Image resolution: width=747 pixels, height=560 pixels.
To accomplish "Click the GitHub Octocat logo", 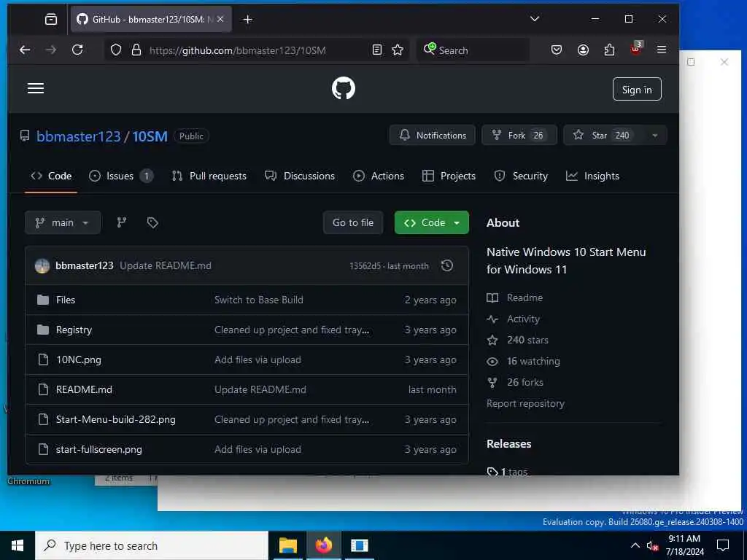I will (x=343, y=88).
